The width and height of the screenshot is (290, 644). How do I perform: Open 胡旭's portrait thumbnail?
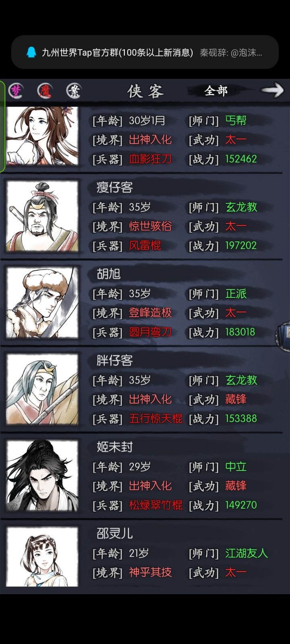[x=42, y=303]
